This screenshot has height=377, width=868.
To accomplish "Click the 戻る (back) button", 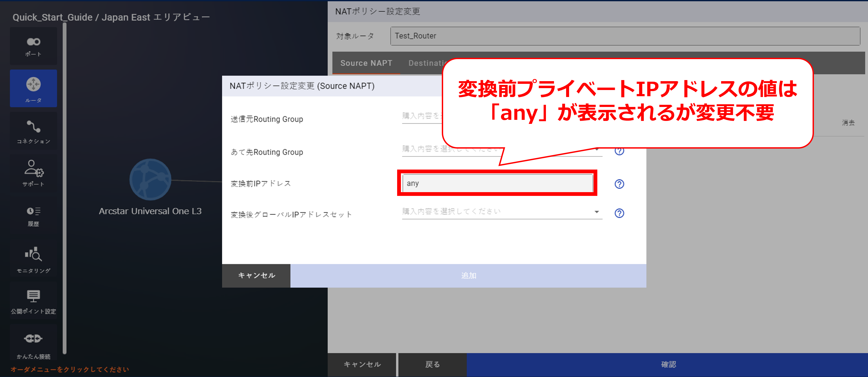I will point(432,364).
